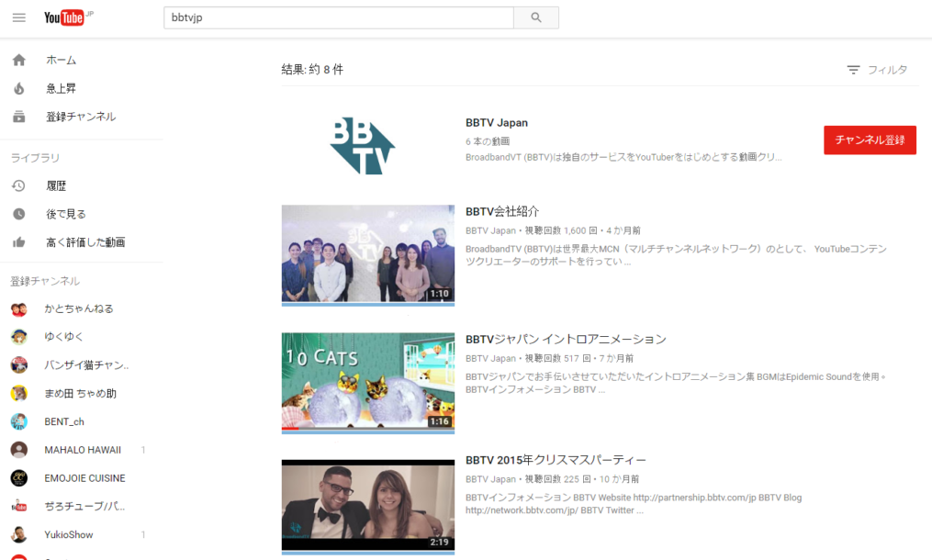This screenshot has height=560, width=932.
Task: Click the search field containing bbtvjp
Action: [x=339, y=17]
